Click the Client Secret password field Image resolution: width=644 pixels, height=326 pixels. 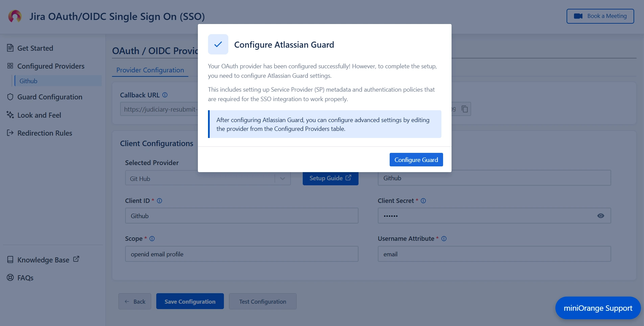click(x=494, y=216)
